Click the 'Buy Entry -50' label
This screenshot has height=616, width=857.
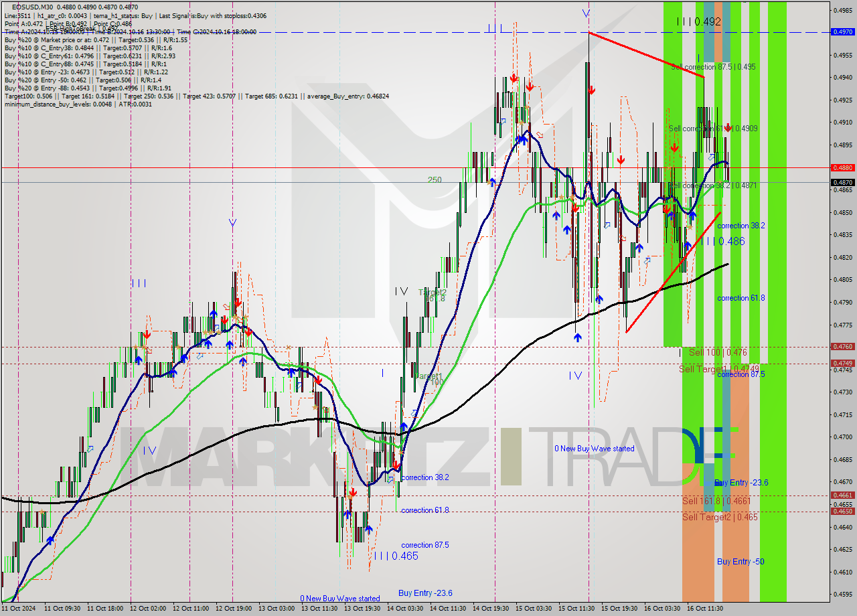pos(741,562)
